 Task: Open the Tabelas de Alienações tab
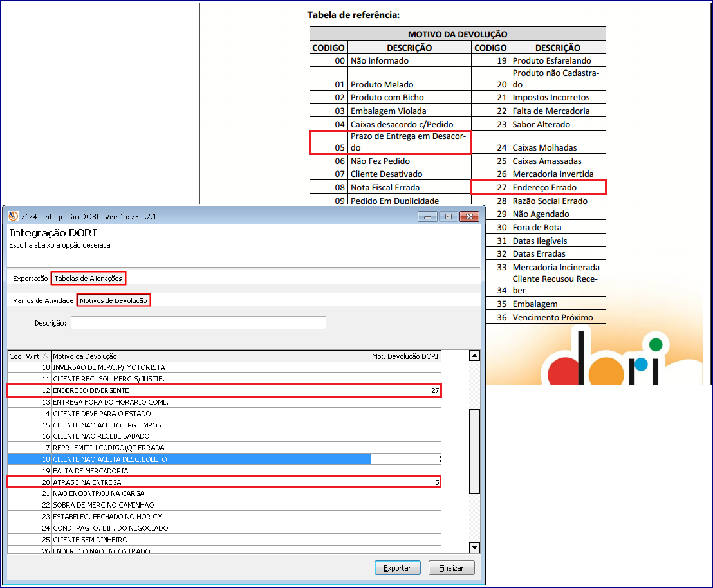click(88, 279)
